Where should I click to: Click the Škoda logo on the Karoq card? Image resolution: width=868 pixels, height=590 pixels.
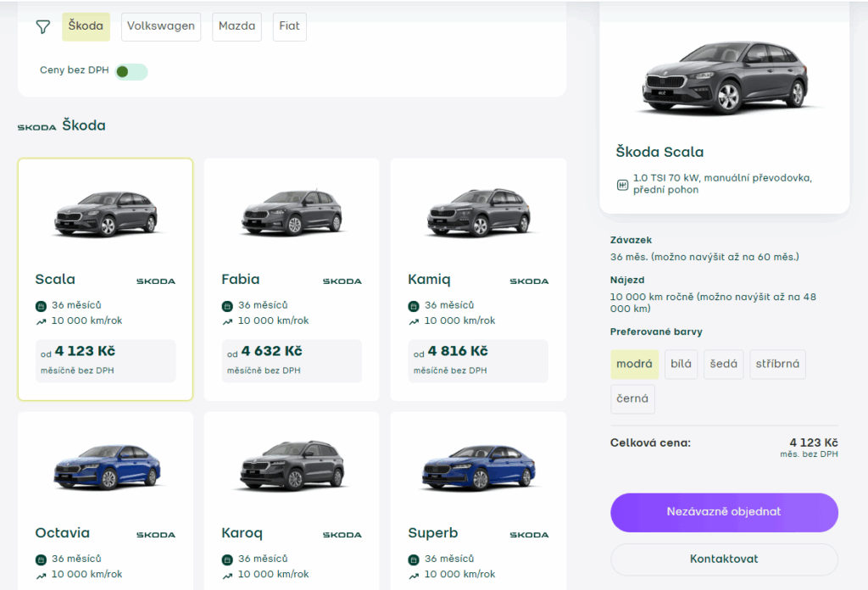(342, 535)
